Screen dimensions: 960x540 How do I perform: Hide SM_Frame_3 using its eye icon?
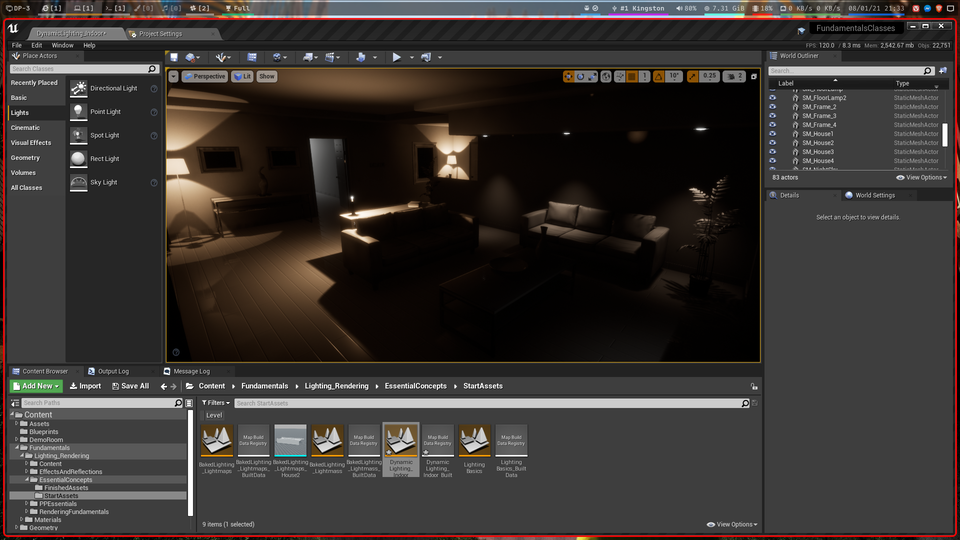[x=773, y=116]
